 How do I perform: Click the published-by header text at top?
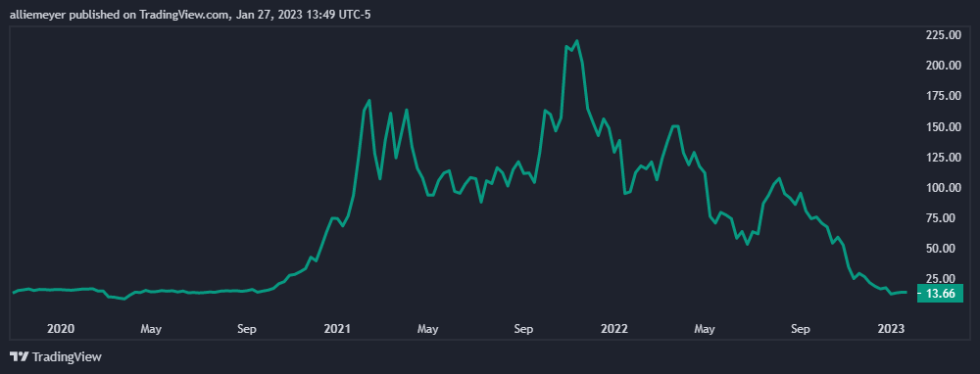click(191, 15)
